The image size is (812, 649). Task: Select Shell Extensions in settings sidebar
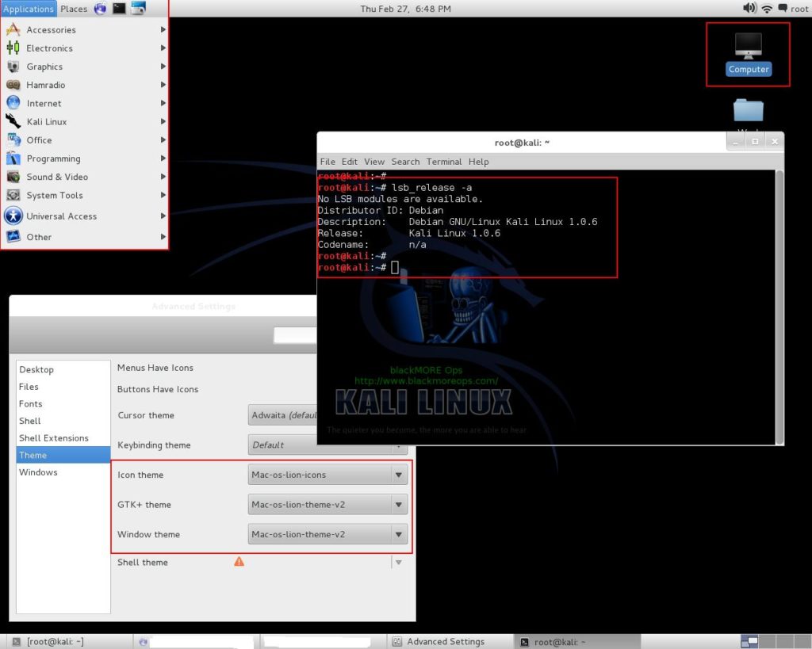pos(63,438)
